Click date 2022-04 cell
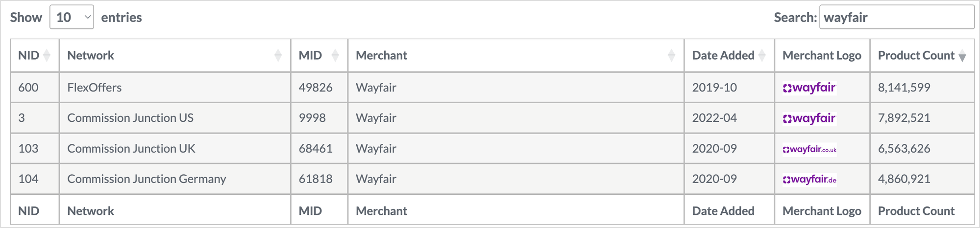 click(714, 118)
